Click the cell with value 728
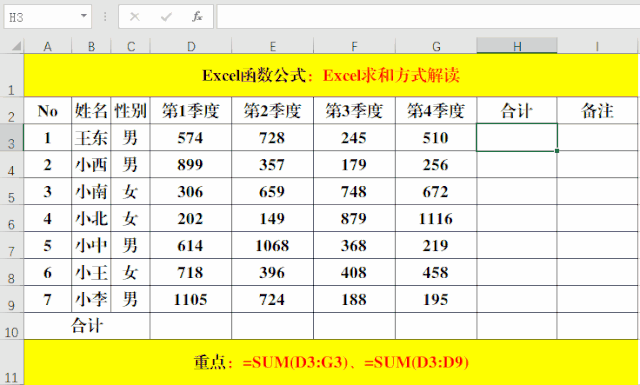 [273, 137]
